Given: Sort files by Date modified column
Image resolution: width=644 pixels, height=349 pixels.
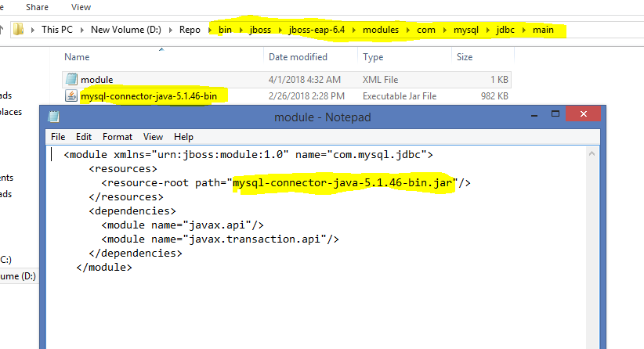Looking at the screenshot, I should point(298,57).
